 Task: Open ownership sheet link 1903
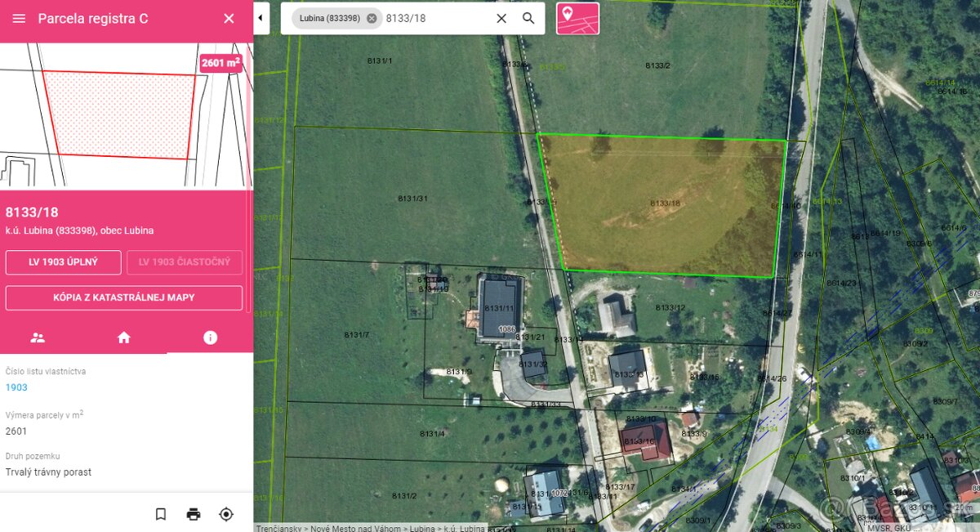(16, 387)
